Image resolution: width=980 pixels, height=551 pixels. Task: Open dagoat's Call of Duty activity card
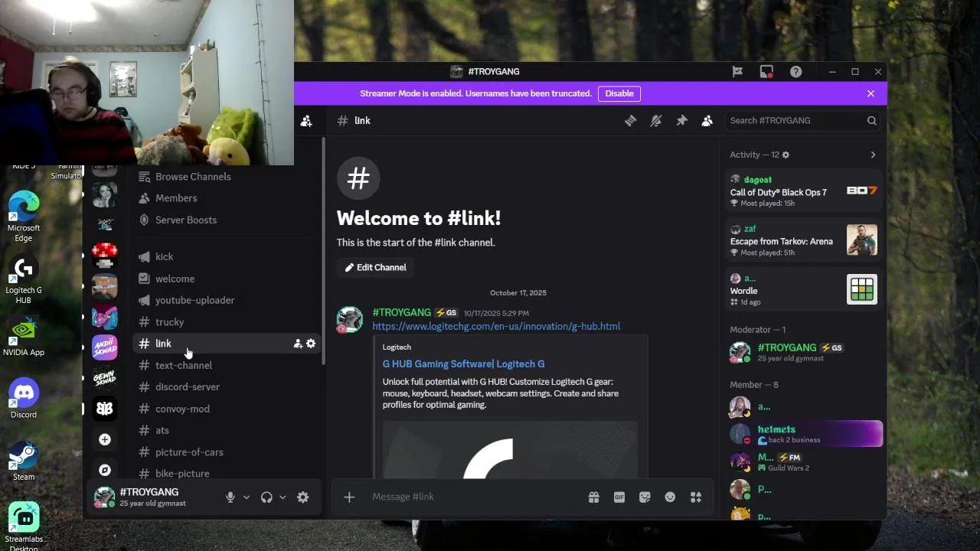pyautogui.click(x=803, y=191)
